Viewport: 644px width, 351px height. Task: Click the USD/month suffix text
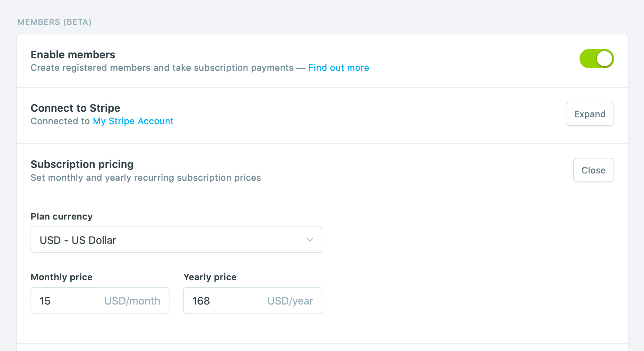coord(132,301)
